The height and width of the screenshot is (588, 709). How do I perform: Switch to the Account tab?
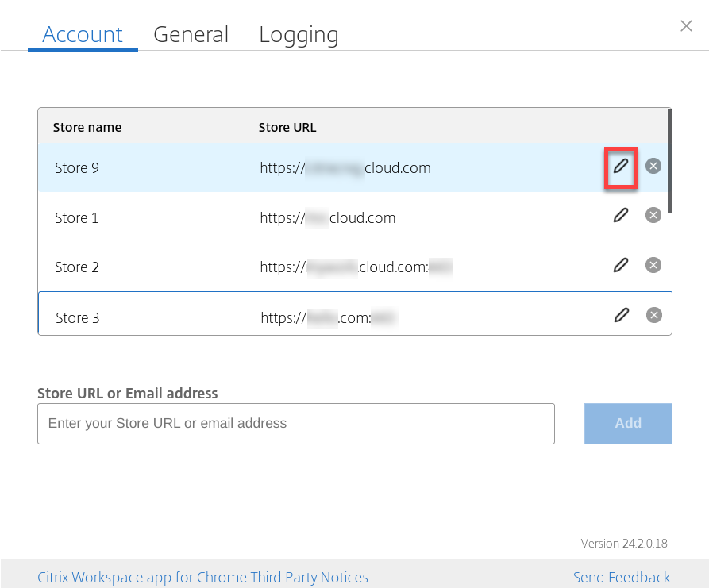click(x=83, y=35)
